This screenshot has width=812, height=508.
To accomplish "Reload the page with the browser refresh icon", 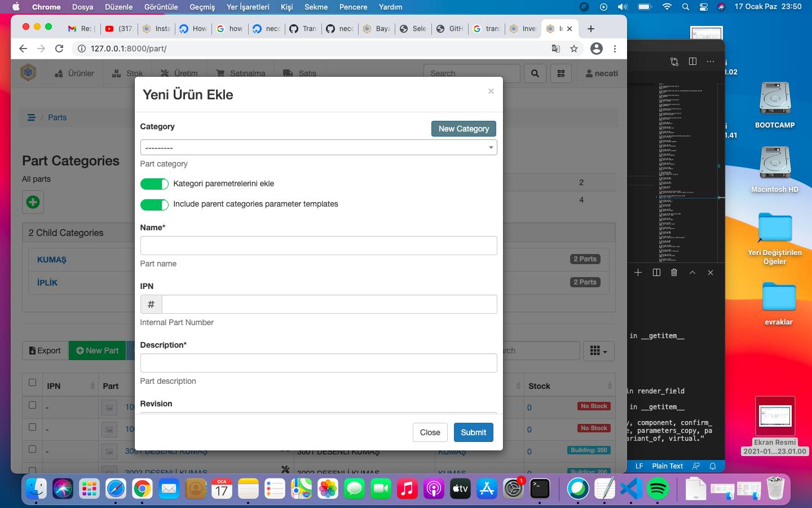I will point(59,49).
